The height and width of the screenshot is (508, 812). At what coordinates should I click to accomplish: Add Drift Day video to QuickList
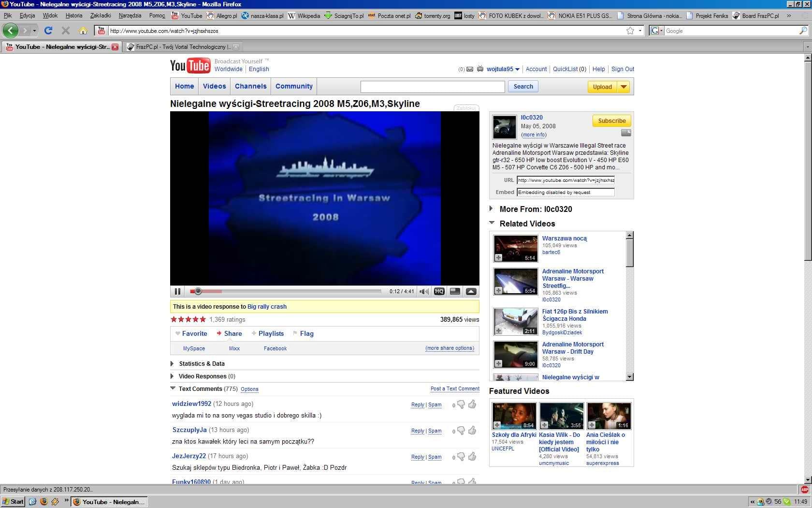(x=498, y=364)
